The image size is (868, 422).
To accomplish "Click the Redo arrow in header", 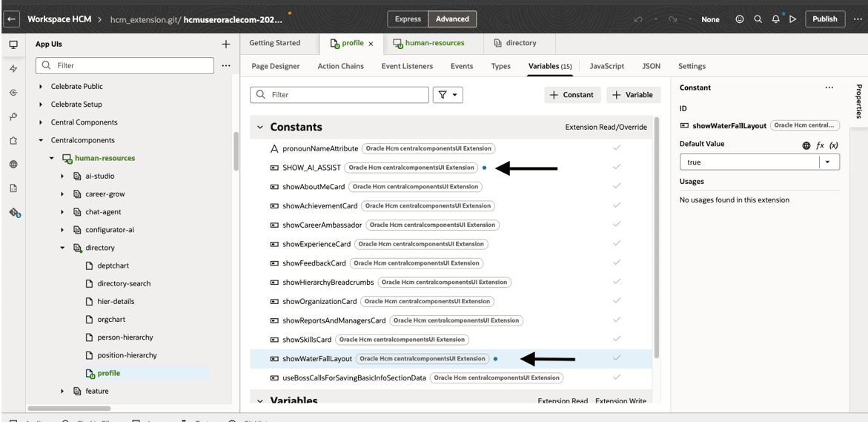I will 672,19.
